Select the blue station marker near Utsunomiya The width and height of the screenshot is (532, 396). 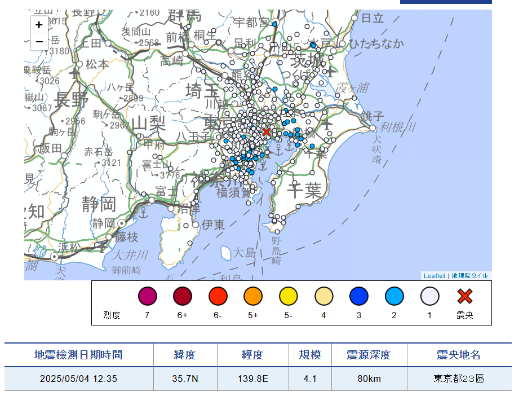pyautogui.click(x=274, y=24)
